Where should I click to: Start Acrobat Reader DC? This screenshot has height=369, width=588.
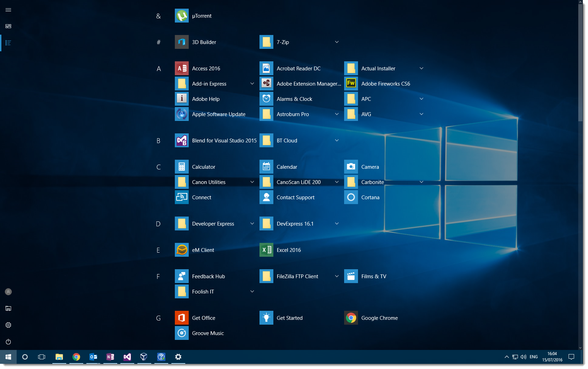(298, 68)
